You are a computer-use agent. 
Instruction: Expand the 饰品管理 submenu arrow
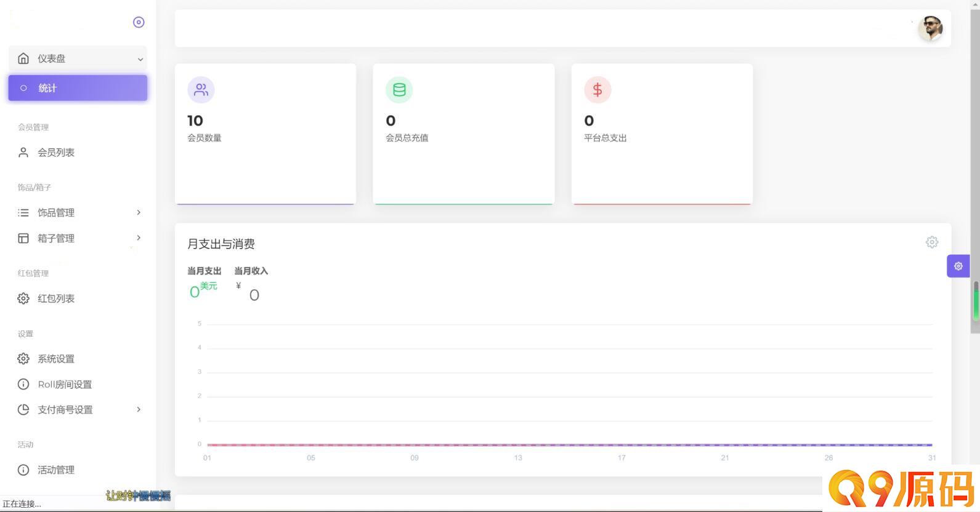[139, 212]
